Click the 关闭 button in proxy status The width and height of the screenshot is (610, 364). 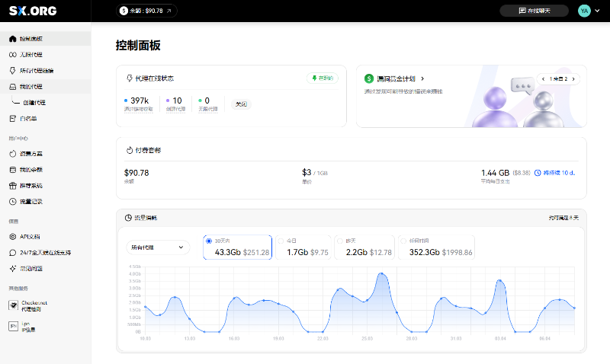[241, 104]
